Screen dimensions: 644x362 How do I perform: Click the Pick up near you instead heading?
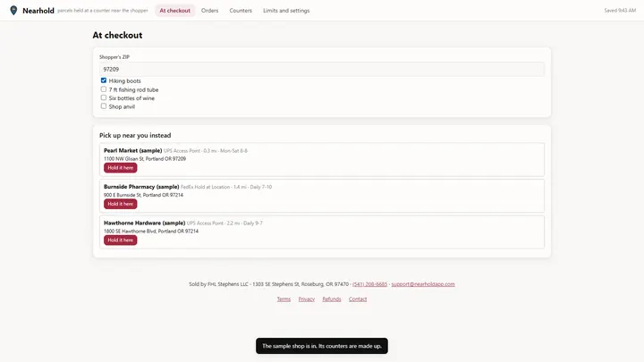coord(135,136)
